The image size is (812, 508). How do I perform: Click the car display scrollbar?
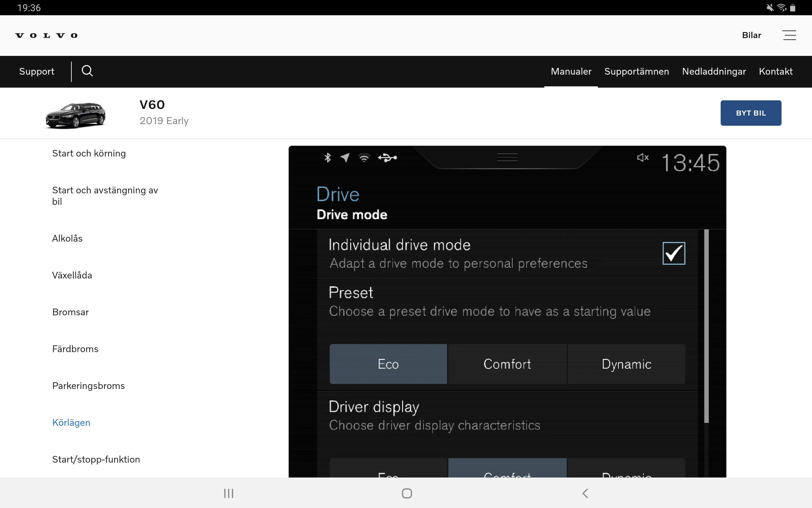coord(706,326)
